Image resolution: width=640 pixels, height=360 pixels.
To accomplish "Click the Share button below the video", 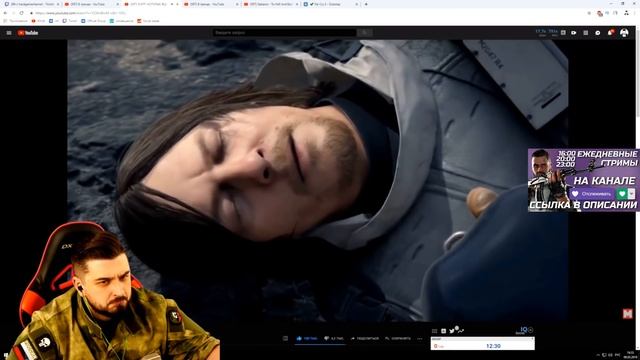I will [x=364, y=338].
